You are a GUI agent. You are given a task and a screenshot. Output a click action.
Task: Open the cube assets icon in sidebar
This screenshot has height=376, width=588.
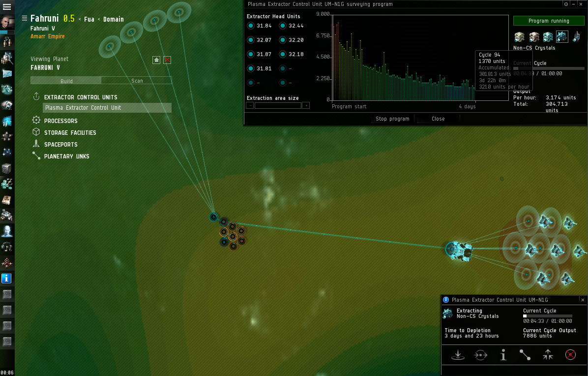(7, 168)
